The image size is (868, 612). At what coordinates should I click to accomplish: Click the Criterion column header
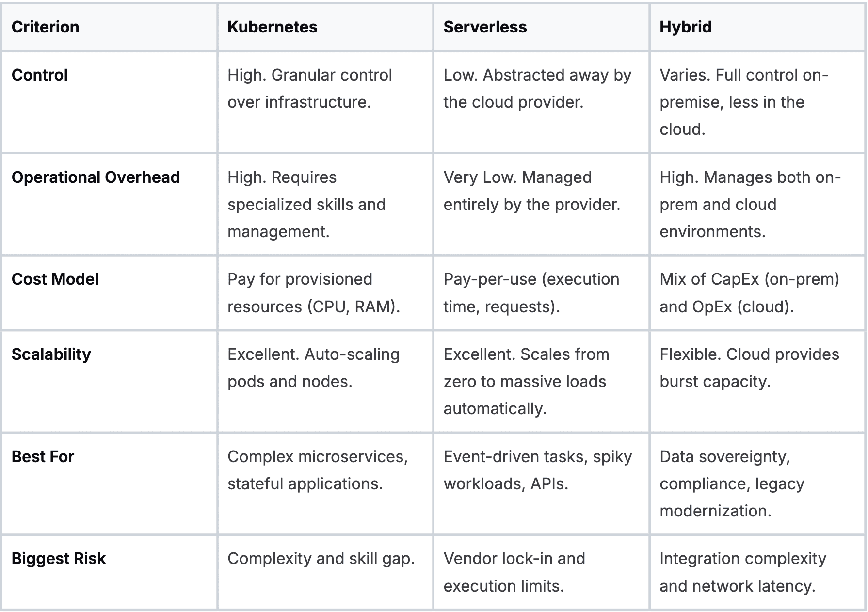pos(45,27)
